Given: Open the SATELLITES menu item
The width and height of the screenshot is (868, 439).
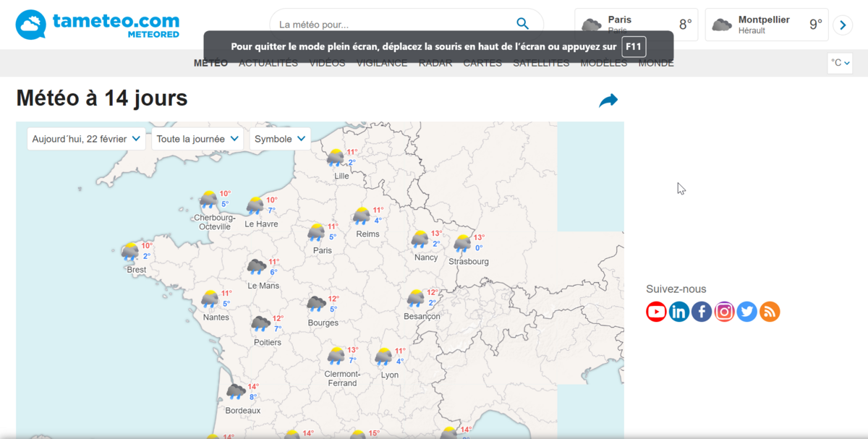Looking at the screenshot, I should pyautogui.click(x=541, y=63).
